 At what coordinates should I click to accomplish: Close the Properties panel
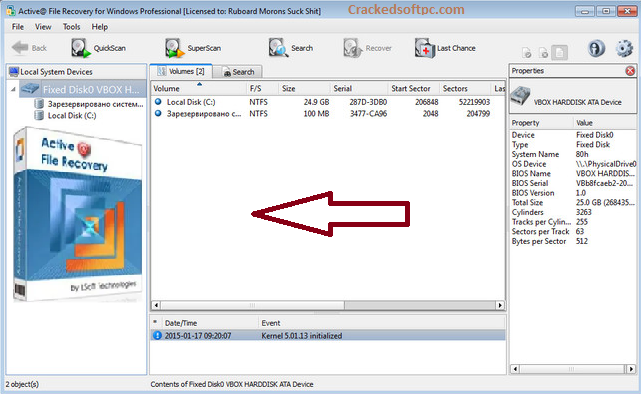[x=630, y=71]
